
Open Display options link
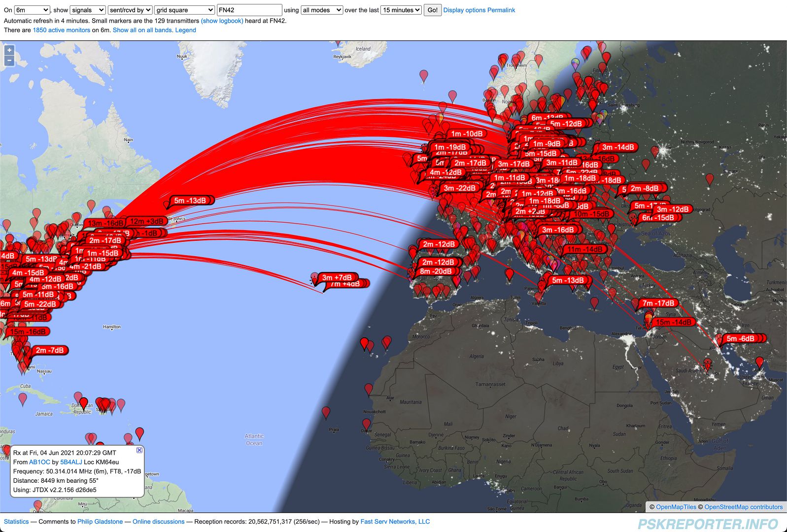pyautogui.click(x=464, y=10)
